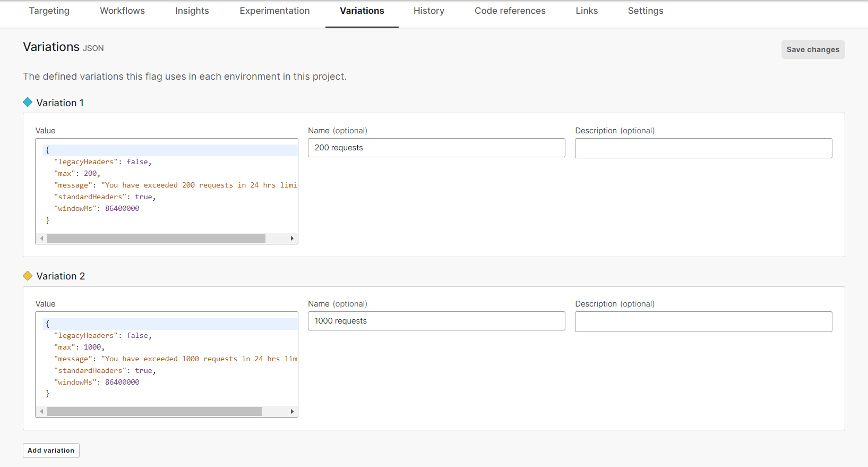The image size is (868, 467).
Task: Switch to the Links tab
Action: [x=587, y=11]
